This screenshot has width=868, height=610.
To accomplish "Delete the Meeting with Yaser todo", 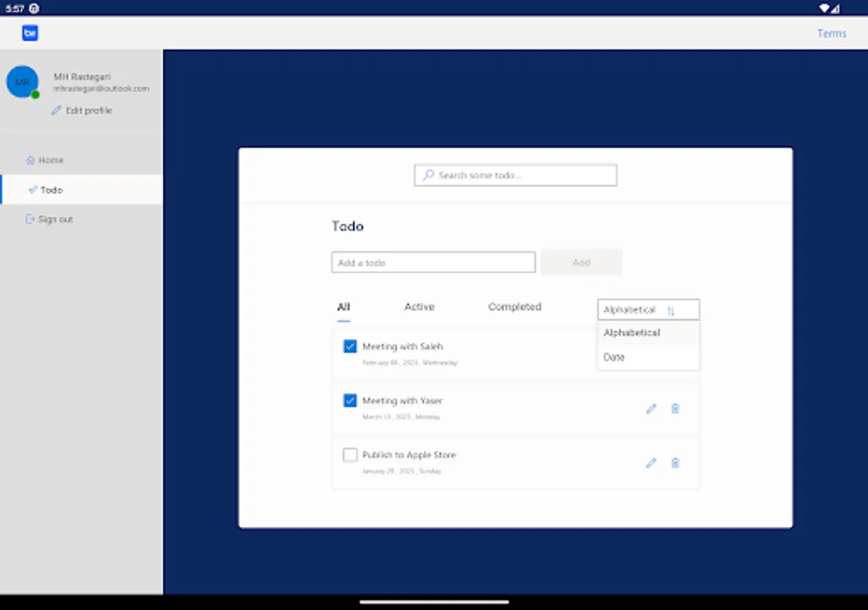I will point(675,409).
